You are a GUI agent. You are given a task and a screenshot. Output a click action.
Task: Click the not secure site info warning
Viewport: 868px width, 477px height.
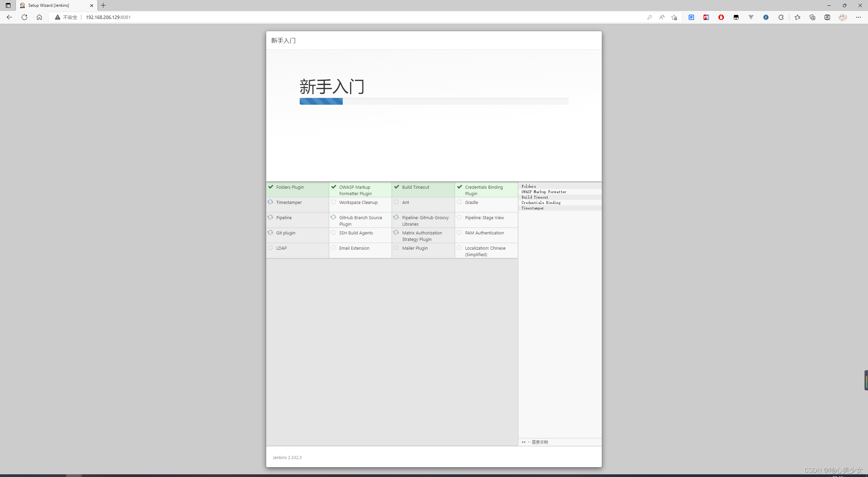[66, 17]
